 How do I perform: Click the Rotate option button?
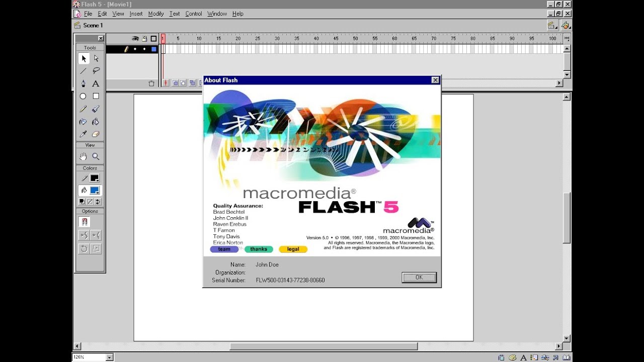pos(84,248)
